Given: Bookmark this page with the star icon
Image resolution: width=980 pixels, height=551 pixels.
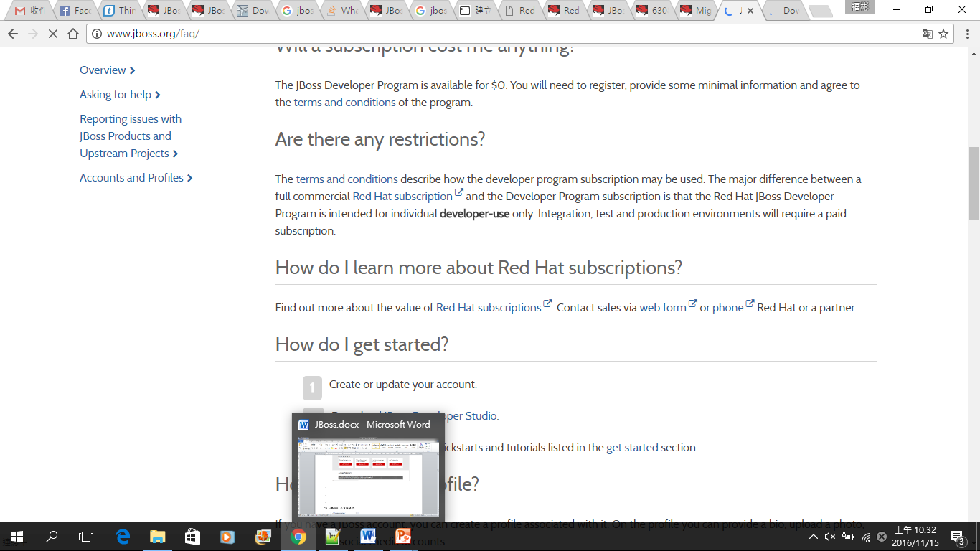Looking at the screenshot, I should point(944,34).
